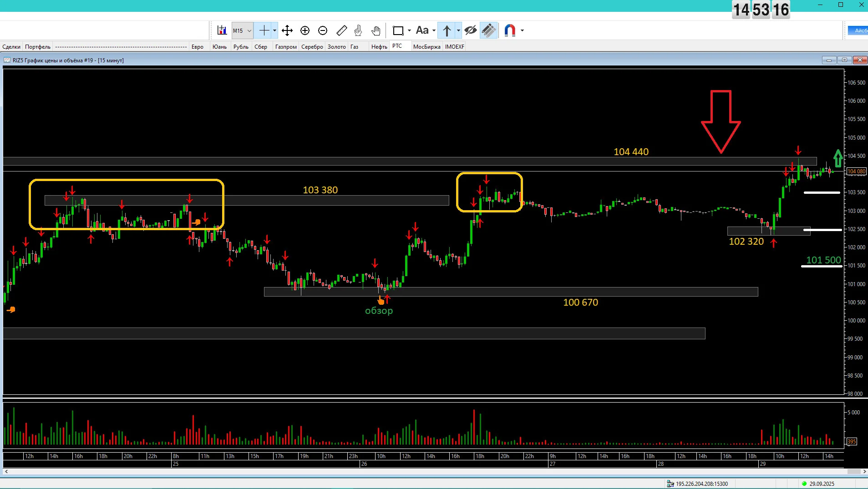
Task: Open the add chart indicator icon
Action: [222, 30]
